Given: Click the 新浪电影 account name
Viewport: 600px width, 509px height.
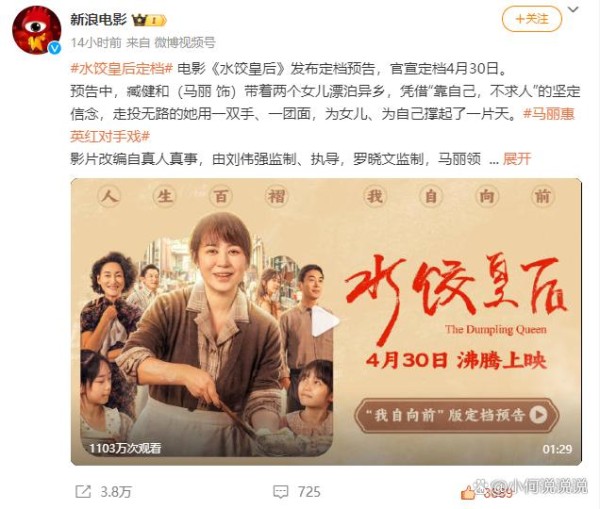Looking at the screenshot, I should pos(98,20).
